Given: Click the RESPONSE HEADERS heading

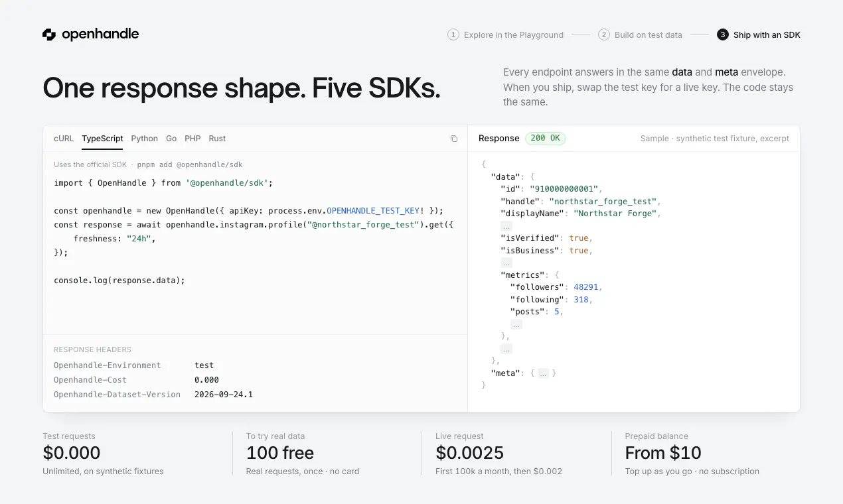Looking at the screenshot, I should pyautogui.click(x=93, y=349).
